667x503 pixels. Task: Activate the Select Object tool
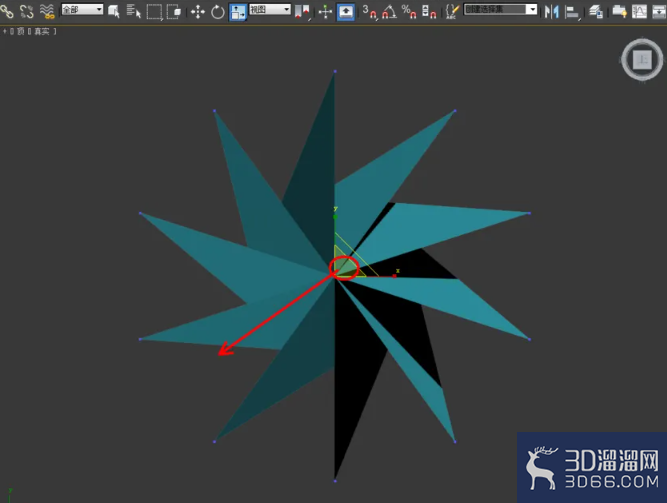pos(114,11)
